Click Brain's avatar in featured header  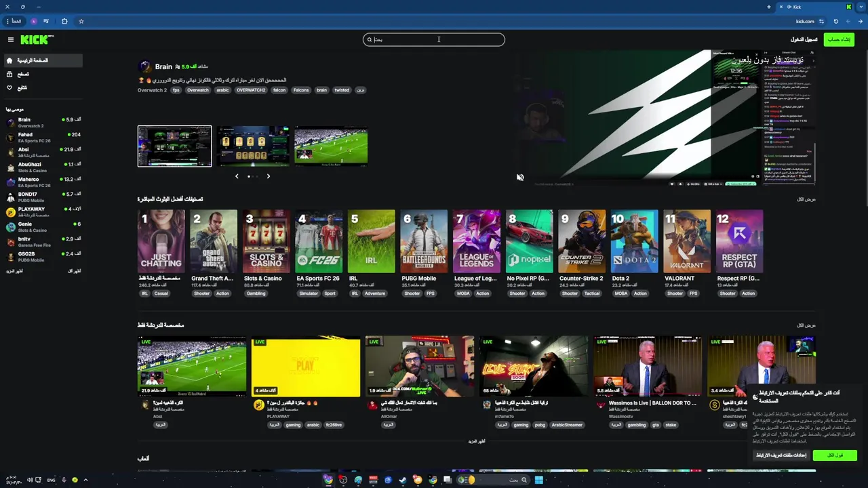click(x=144, y=66)
